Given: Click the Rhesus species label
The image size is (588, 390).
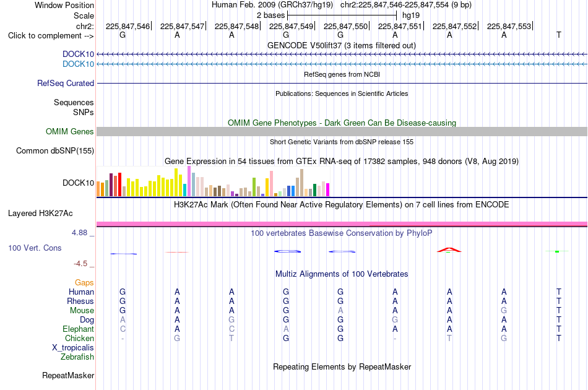Looking at the screenshot, I should (80, 301).
